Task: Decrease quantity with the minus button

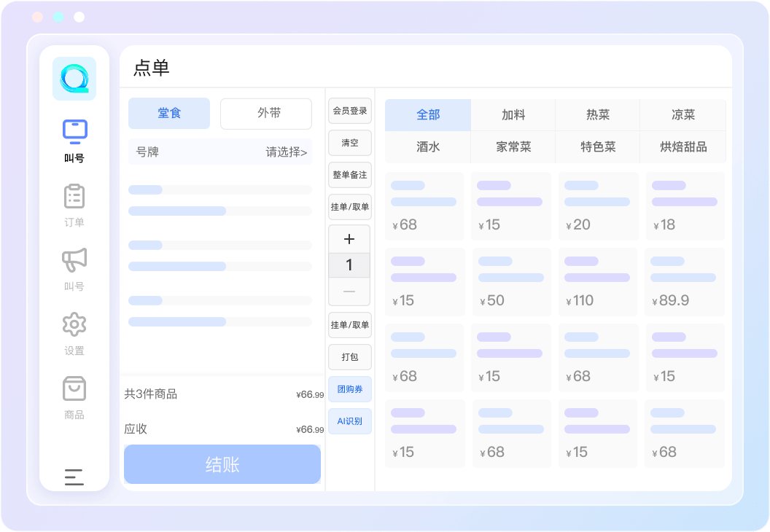Action: click(x=349, y=292)
